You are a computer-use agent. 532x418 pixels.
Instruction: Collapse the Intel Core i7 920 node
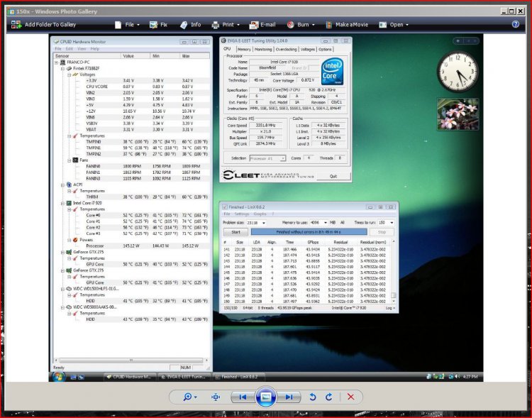(x=62, y=203)
